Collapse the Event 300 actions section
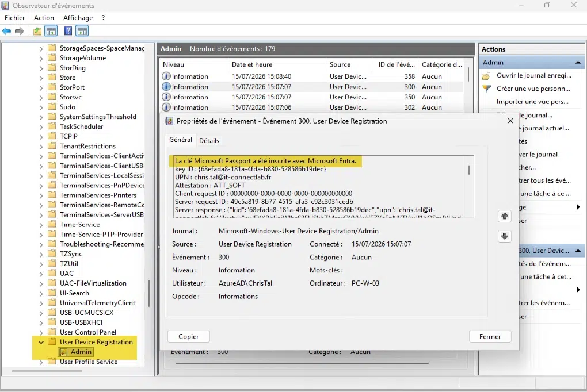 coord(578,251)
